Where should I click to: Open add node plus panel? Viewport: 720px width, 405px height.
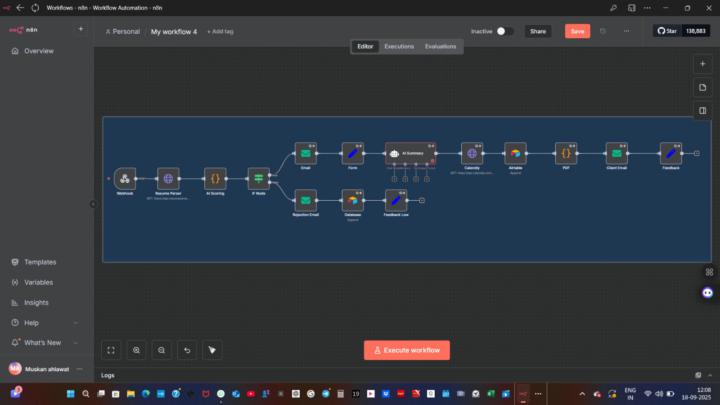point(703,64)
